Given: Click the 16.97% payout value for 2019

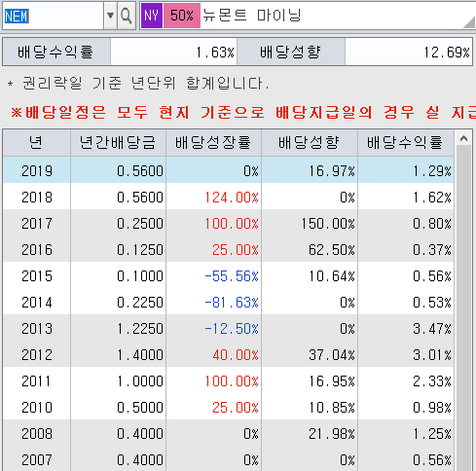Looking at the screenshot, I should [x=332, y=171].
